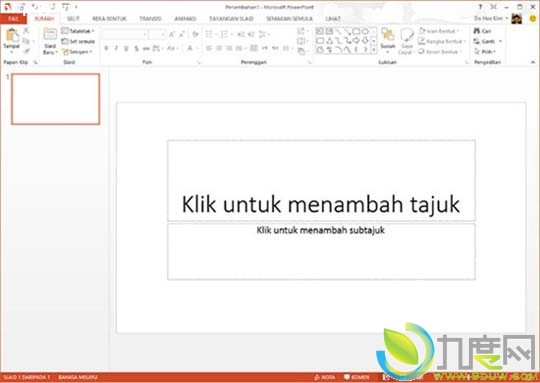
Task: Open the FAIL backstage tab
Action: pyautogui.click(x=13, y=19)
